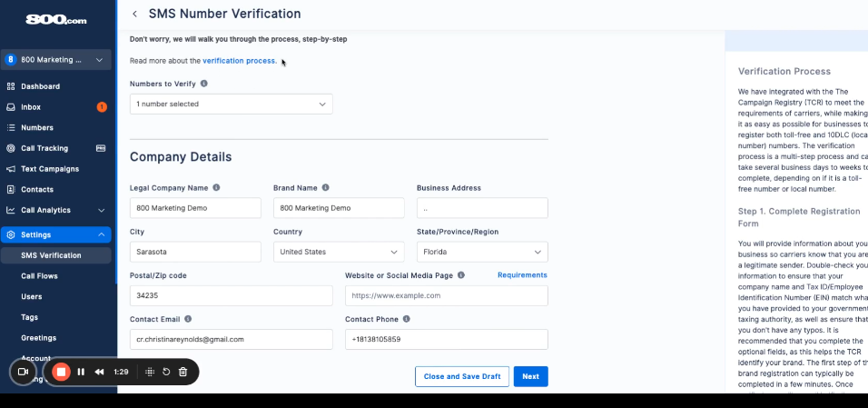Open the Country dropdown showing United States
This screenshot has height=408, width=868.
pyautogui.click(x=339, y=252)
